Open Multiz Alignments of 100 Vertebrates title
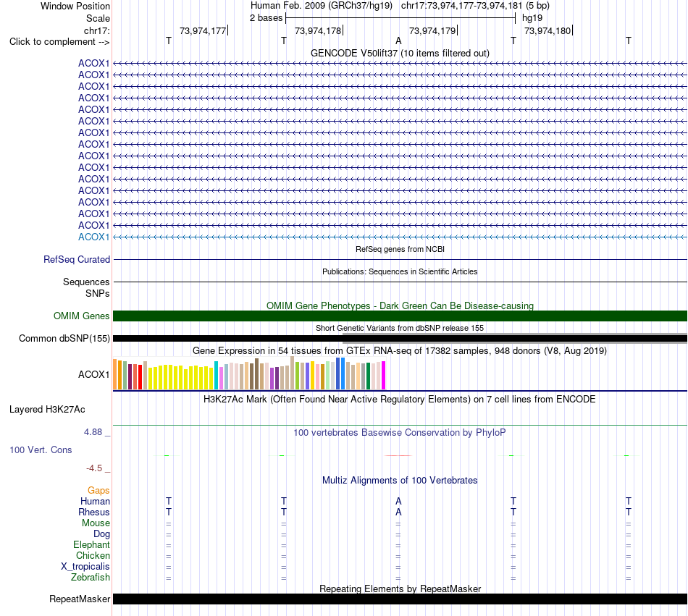688x616 pixels. coord(400,480)
